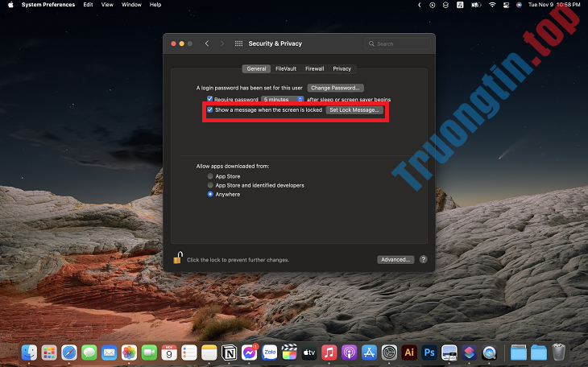The width and height of the screenshot is (588, 367).
Task: Show all preferences grid icon
Action: (238, 43)
